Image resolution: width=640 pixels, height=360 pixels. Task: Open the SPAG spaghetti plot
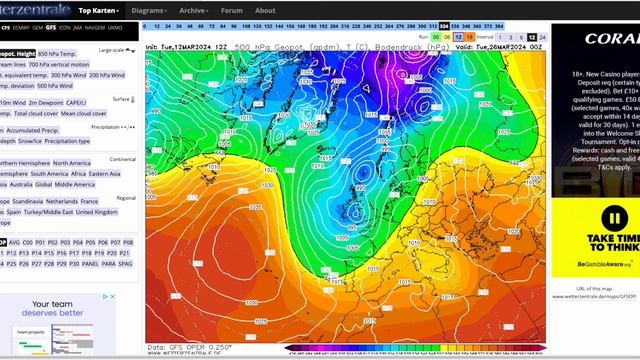(x=125, y=264)
